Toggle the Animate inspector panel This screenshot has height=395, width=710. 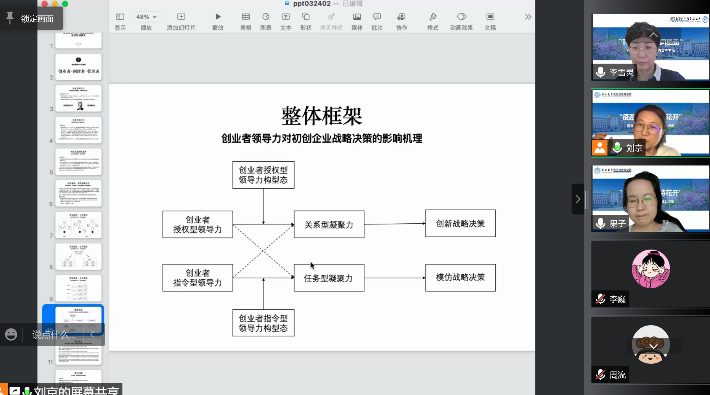(461, 20)
